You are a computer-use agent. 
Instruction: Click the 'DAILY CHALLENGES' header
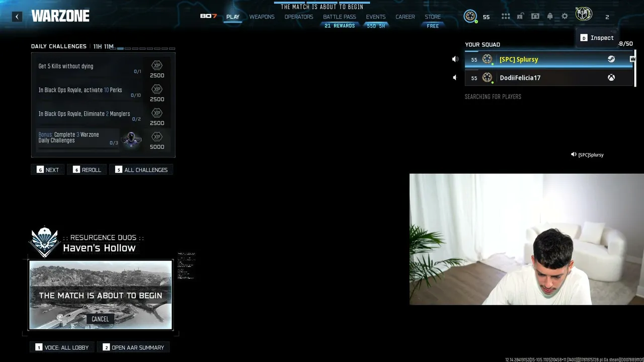coord(59,46)
